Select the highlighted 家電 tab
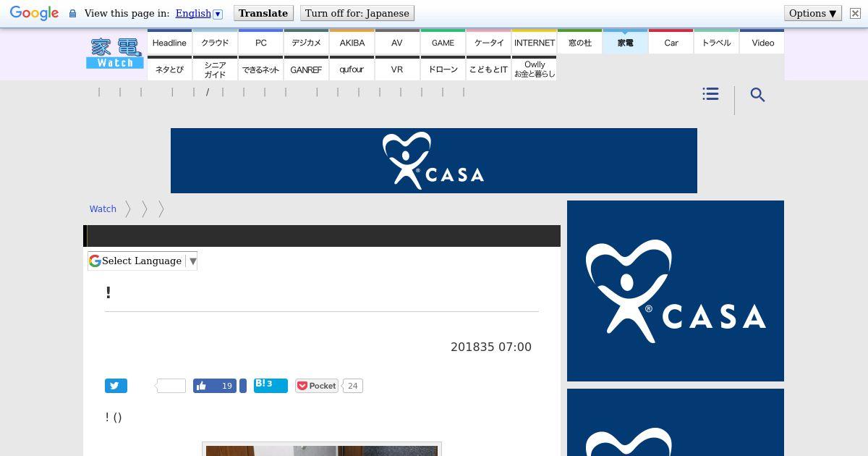Image resolution: width=868 pixels, height=456 pixels. (625, 42)
